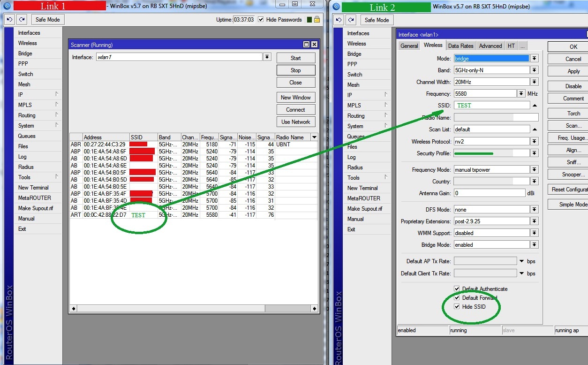Sort by the Frequ... column header

point(209,137)
